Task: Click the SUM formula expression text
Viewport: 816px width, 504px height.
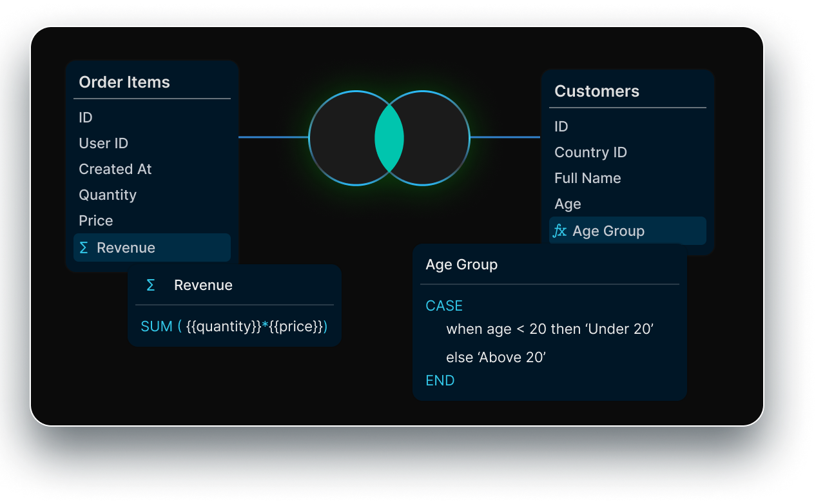Action: tap(234, 327)
